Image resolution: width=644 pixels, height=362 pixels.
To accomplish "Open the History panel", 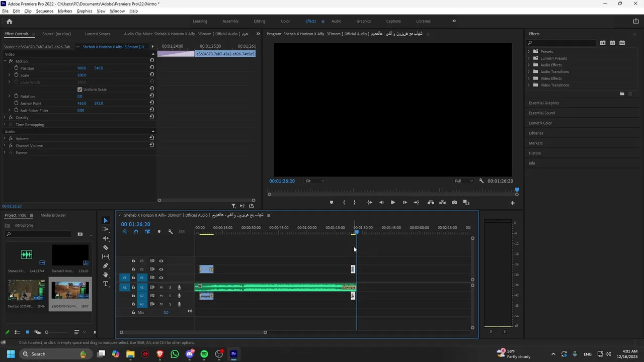I will (535, 153).
